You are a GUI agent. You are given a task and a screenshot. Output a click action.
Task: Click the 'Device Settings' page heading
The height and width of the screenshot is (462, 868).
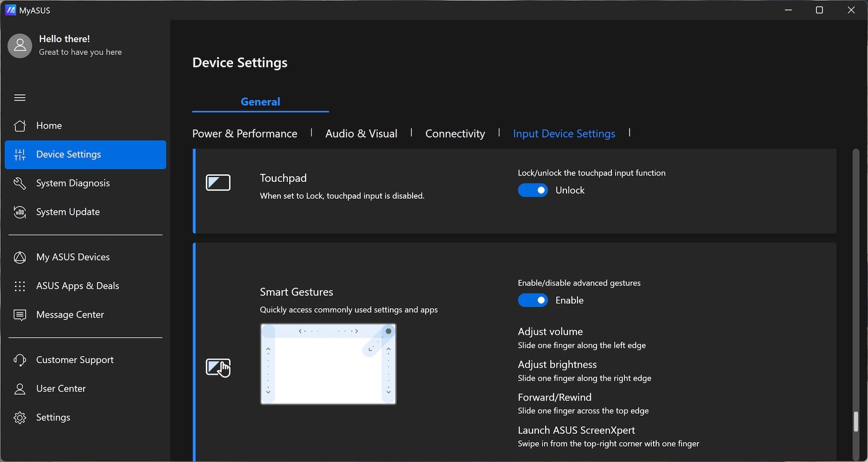pyautogui.click(x=240, y=62)
